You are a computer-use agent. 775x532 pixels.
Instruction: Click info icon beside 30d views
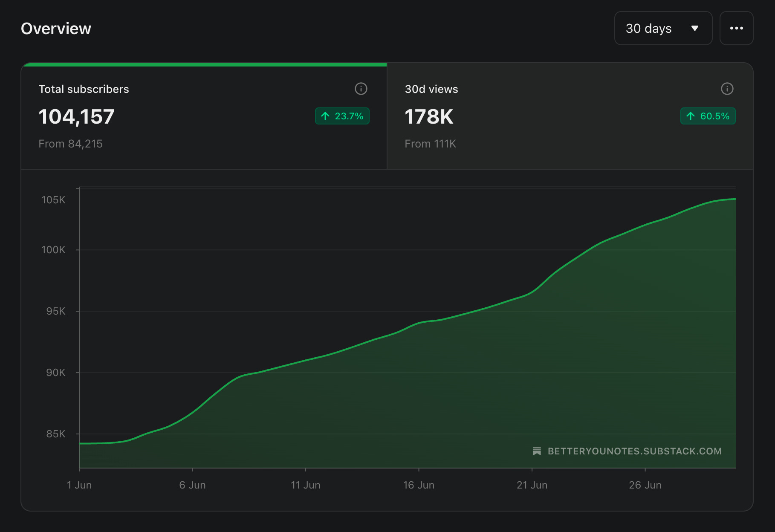point(727,89)
